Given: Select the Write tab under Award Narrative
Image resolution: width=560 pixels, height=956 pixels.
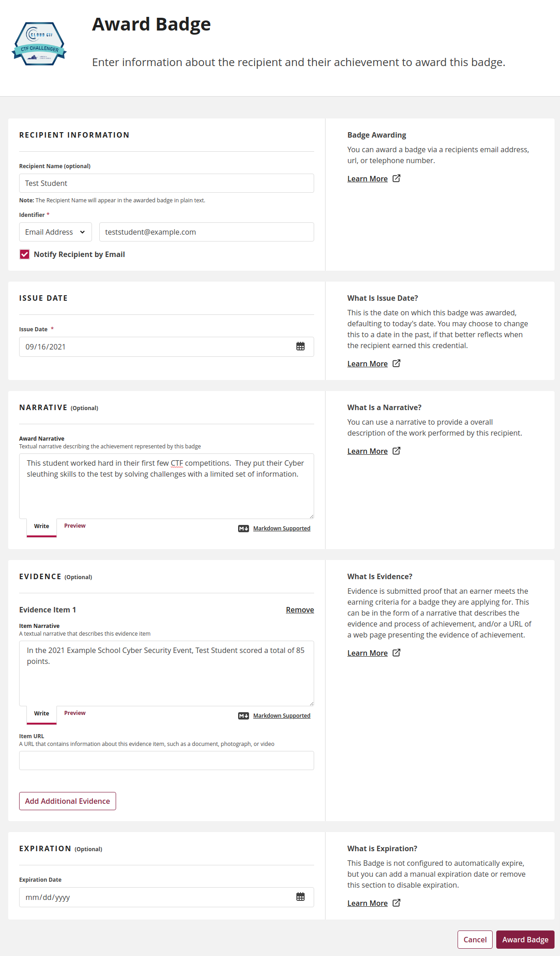Looking at the screenshot, I should [x=41, y=526].
